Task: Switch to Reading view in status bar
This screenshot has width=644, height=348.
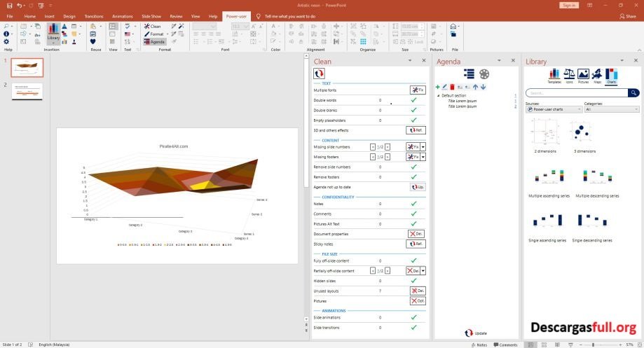Action: point(557,344)
